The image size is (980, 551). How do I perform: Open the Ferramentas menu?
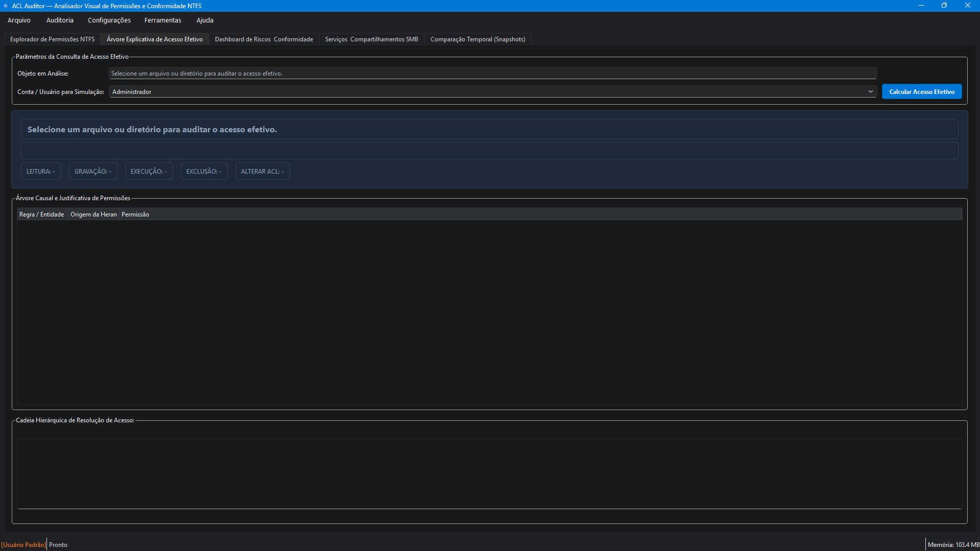click(163, 20)
